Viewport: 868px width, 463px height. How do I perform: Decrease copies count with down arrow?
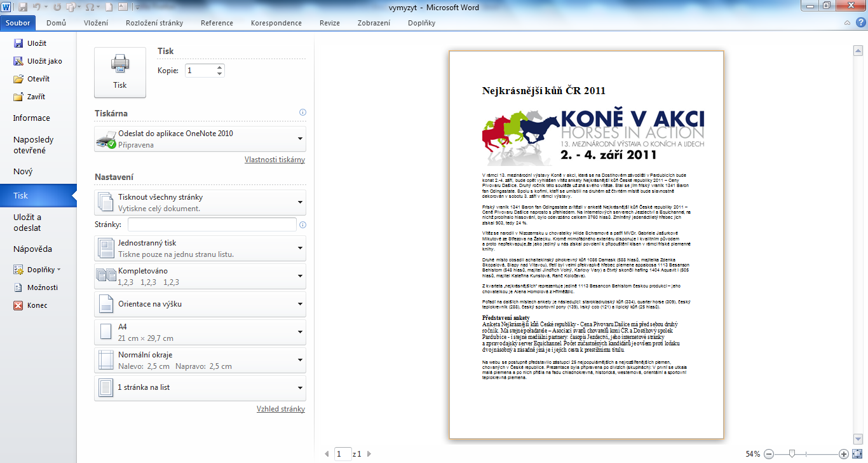tap(220, 74)
